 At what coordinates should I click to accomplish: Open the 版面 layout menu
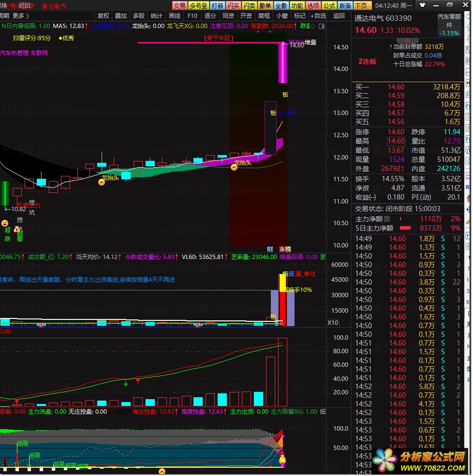[345, 5]
